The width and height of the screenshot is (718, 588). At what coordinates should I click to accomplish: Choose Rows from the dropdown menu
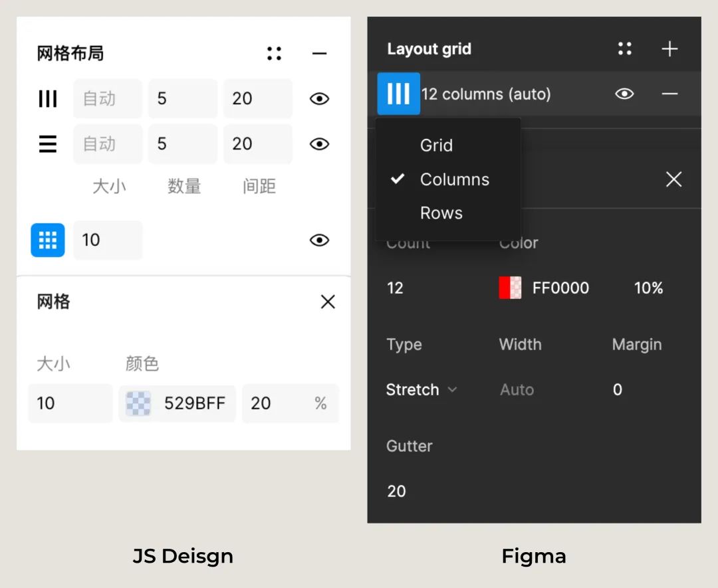click(x=441, y=213)
